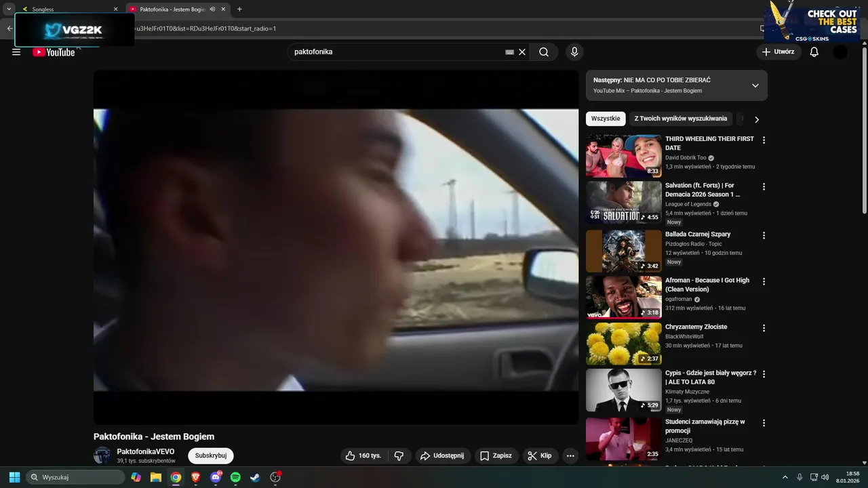Viewport: 868px width, 488px height.
Task: Open the PaktofonikaVEVO channel avatar
Action: click(102, 455)
